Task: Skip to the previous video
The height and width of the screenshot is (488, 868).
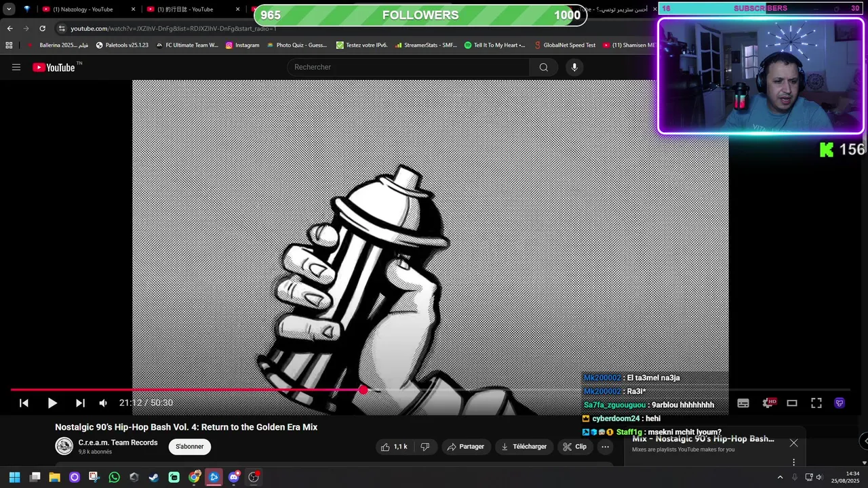Action: click(24, 403)
